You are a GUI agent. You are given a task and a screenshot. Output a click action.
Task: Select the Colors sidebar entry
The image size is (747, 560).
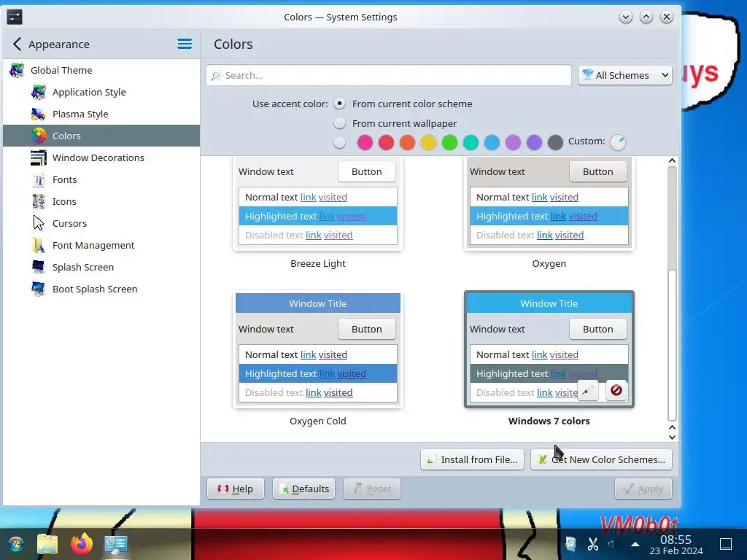[101, 136]
